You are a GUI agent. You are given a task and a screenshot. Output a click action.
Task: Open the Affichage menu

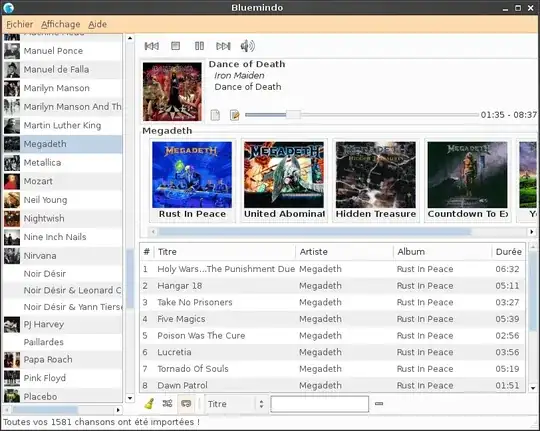(61, 24)
